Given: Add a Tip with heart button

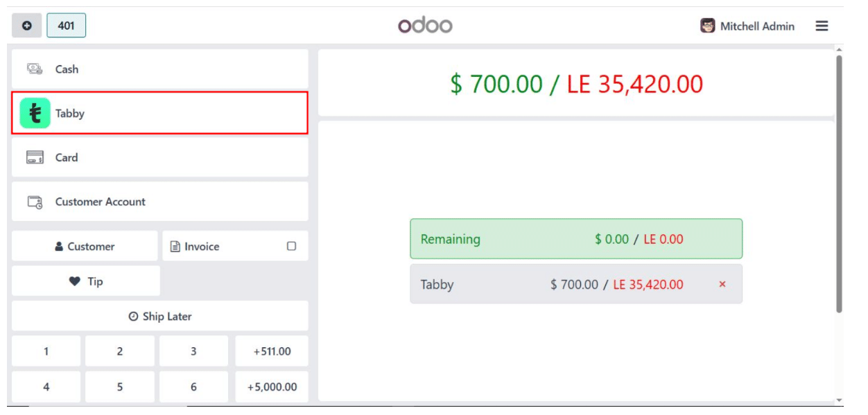Looking at the screenshot, I should tap(86, 281).
